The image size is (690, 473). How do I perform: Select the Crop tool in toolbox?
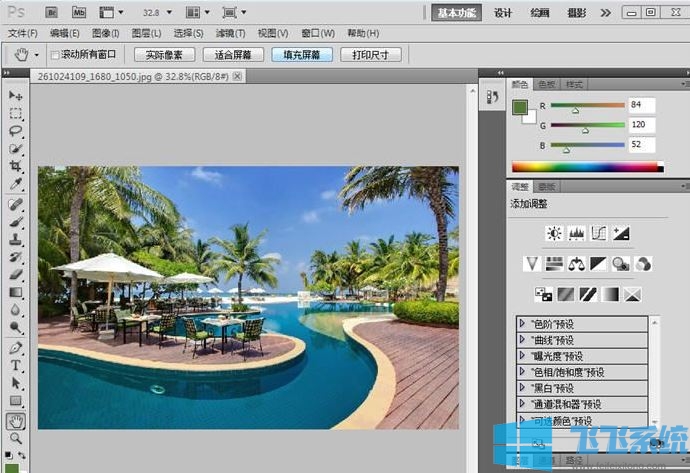[x=16, y=166]
